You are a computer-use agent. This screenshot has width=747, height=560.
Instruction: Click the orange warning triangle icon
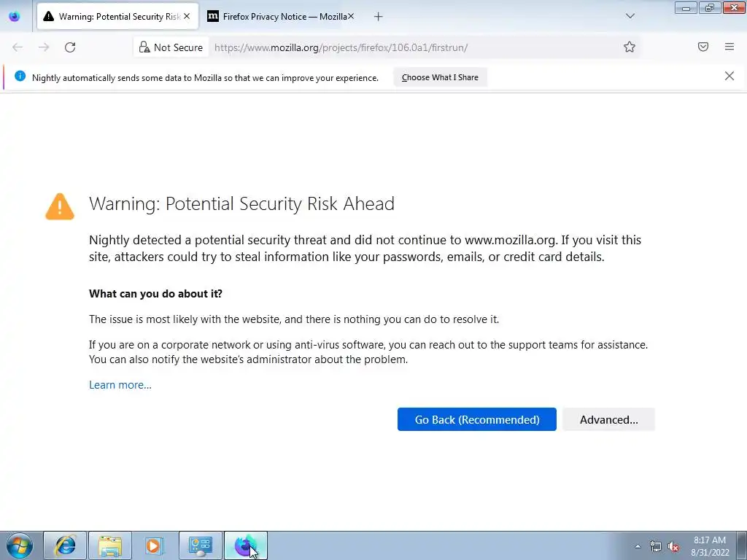pos(60,206)
